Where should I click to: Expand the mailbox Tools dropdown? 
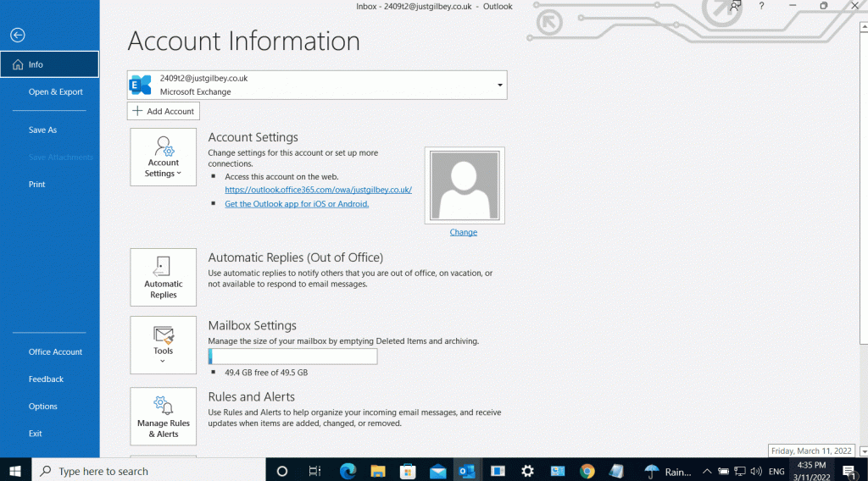(164, 345)
